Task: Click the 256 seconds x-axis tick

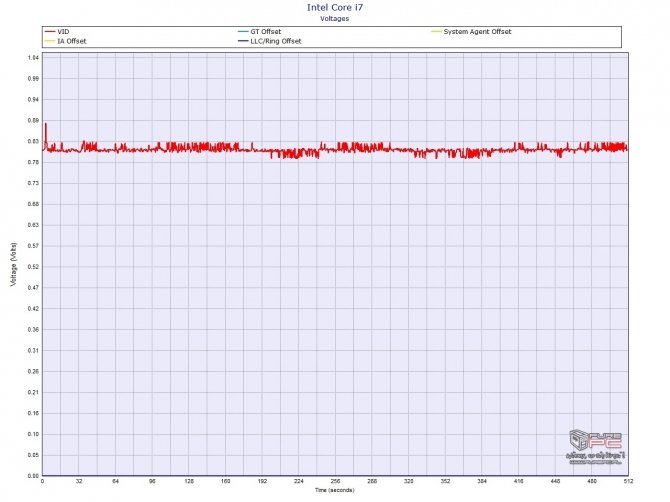Action: pyautogui.click(x=335, y=481)
